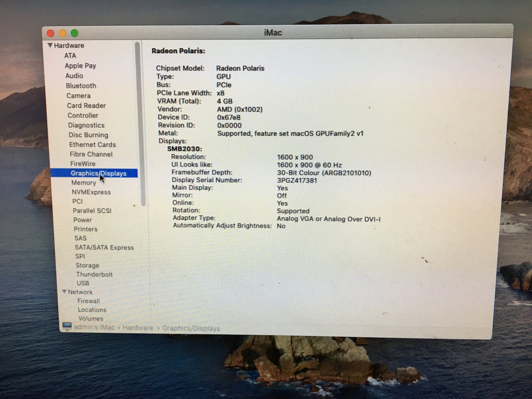
Task: Click the Hardware breadcrumb in path bar
Action: pos(138,328)
